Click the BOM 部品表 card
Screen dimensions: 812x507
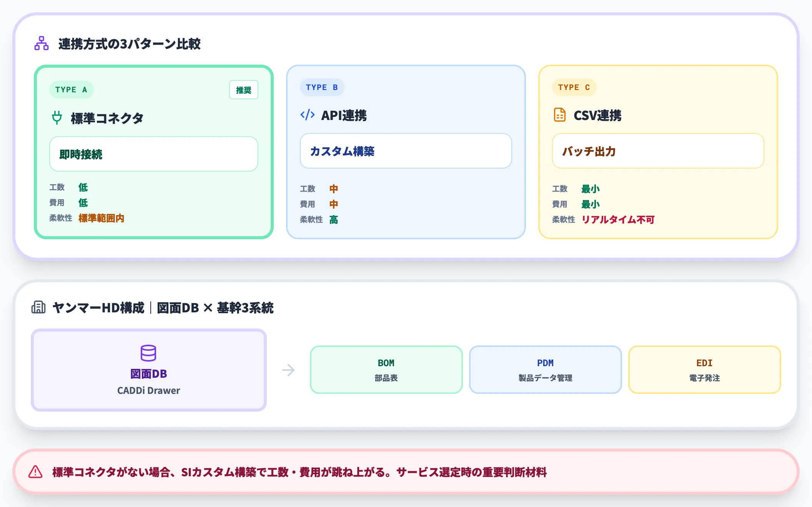coord(386,370)
